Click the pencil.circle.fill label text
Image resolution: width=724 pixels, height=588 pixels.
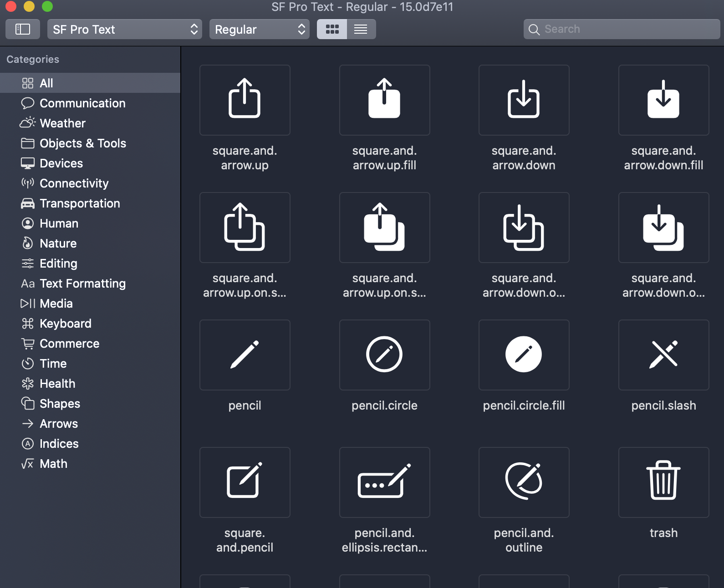click(x=524, y=406)
